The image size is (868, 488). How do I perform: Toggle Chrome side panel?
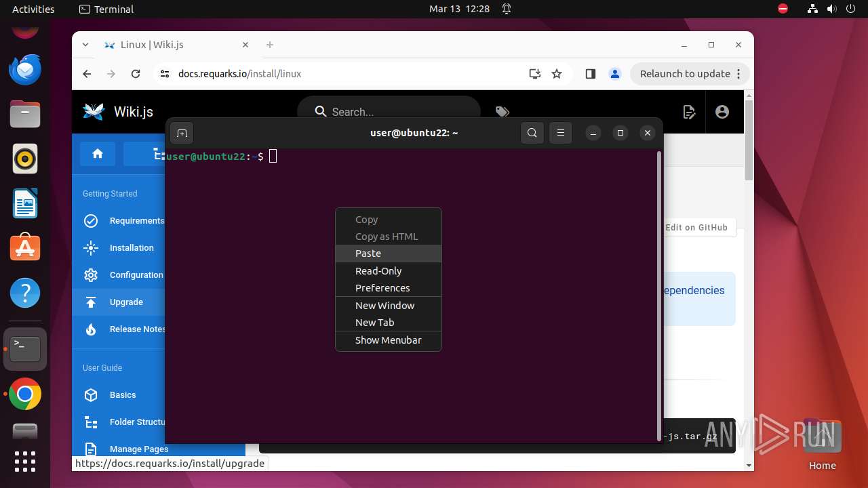[590, 74]
